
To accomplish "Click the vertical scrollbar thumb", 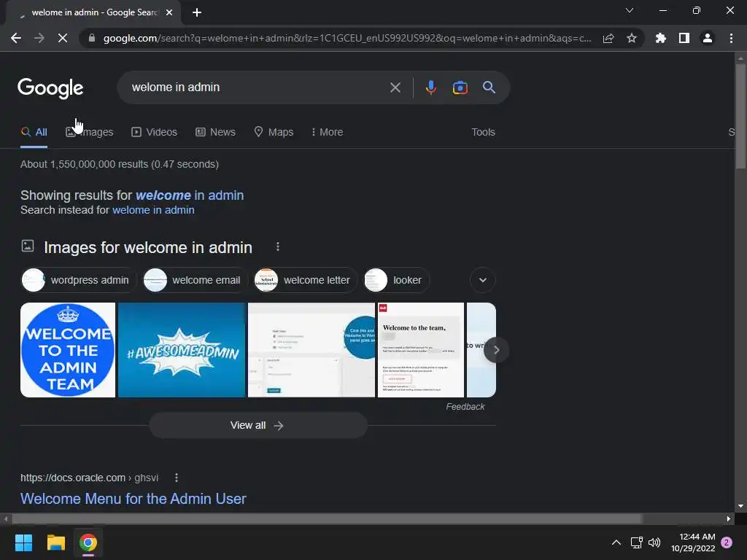I will (x=740, y=116).
